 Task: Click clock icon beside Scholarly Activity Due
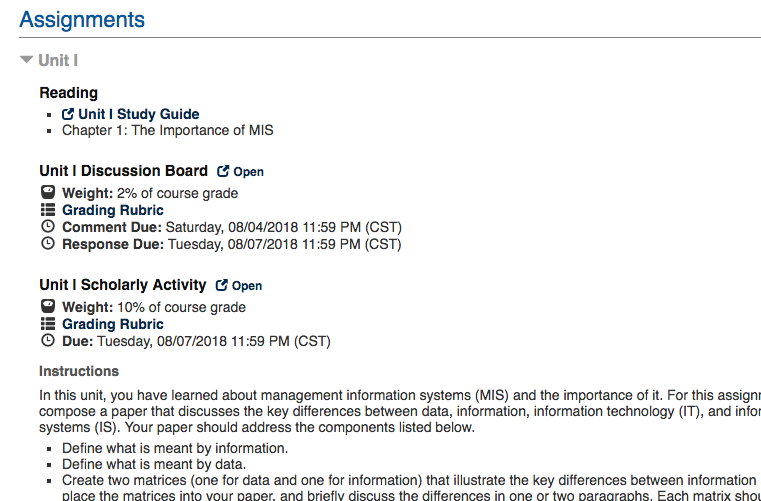tap(48, 340)
